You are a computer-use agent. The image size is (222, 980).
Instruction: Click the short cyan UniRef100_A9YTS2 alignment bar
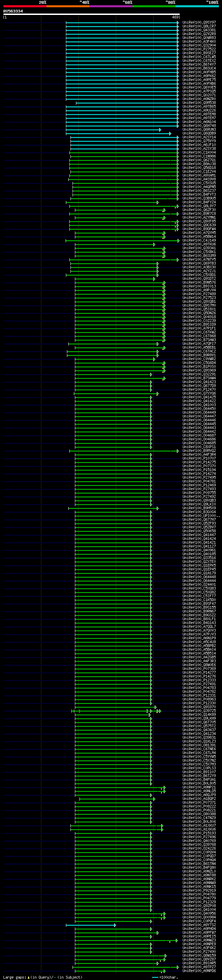point(91,925)
